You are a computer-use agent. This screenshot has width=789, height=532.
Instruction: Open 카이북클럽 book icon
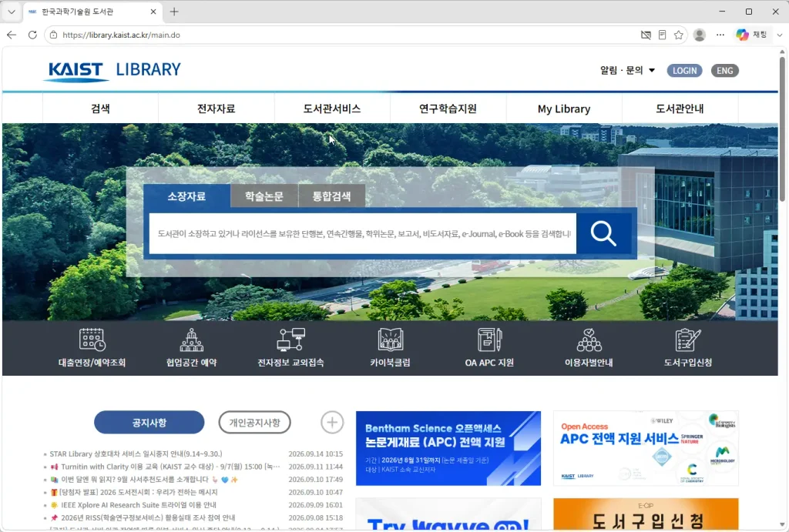pos(391,340)
